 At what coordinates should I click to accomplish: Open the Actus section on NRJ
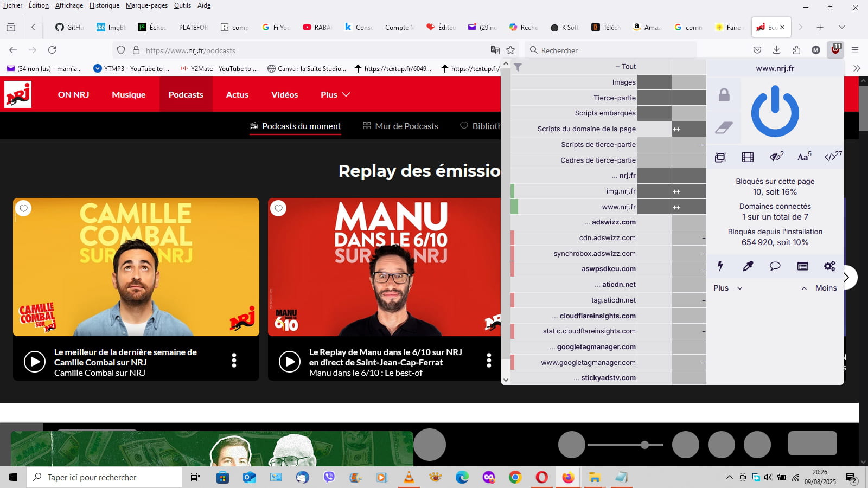[237, 94]
